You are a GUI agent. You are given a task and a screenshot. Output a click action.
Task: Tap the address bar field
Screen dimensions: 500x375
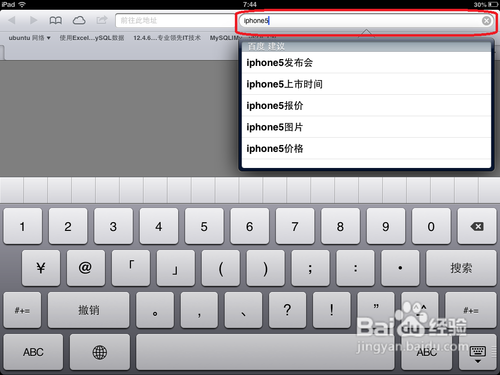tap(175, 21)
